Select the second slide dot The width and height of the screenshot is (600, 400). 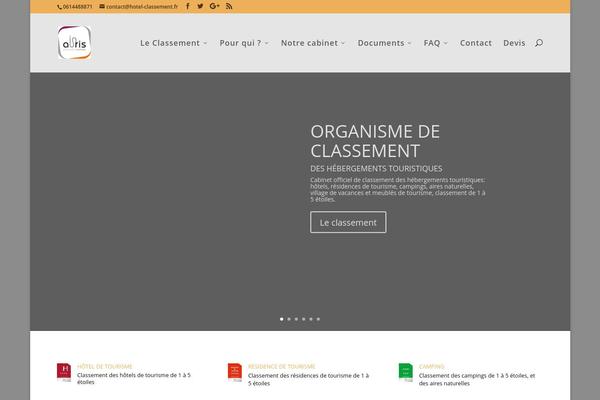(289, 319)
